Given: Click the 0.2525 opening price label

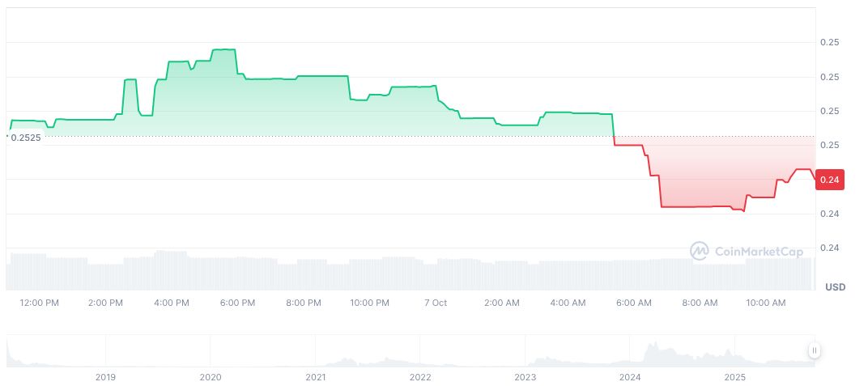Looking at the screenshot, I should pyautogui.click(x=24, y=138).
